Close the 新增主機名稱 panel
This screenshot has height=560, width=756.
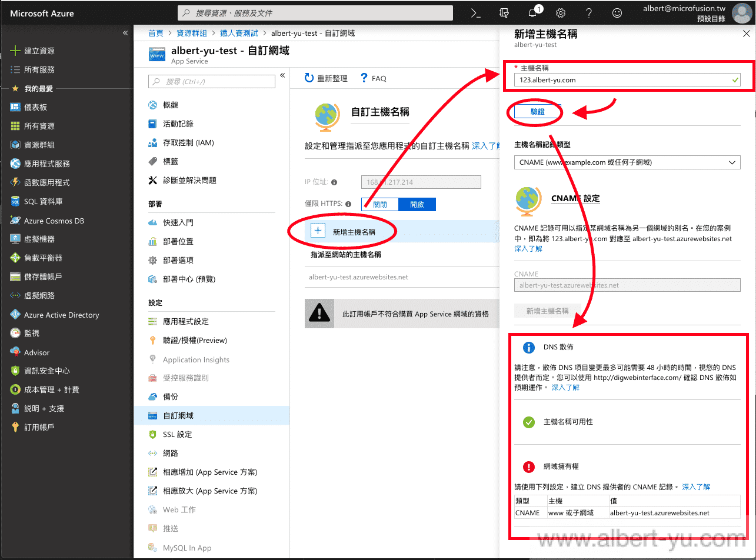pos(746,34)
